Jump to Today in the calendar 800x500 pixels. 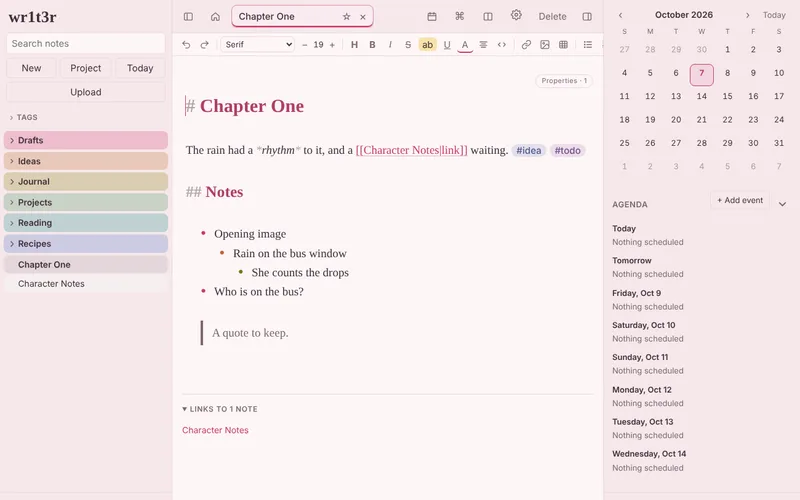[774, 15]
